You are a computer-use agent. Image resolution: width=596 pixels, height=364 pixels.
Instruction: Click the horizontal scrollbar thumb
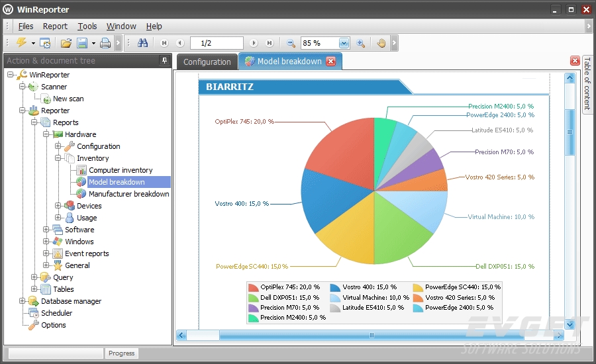coord(372,335)
